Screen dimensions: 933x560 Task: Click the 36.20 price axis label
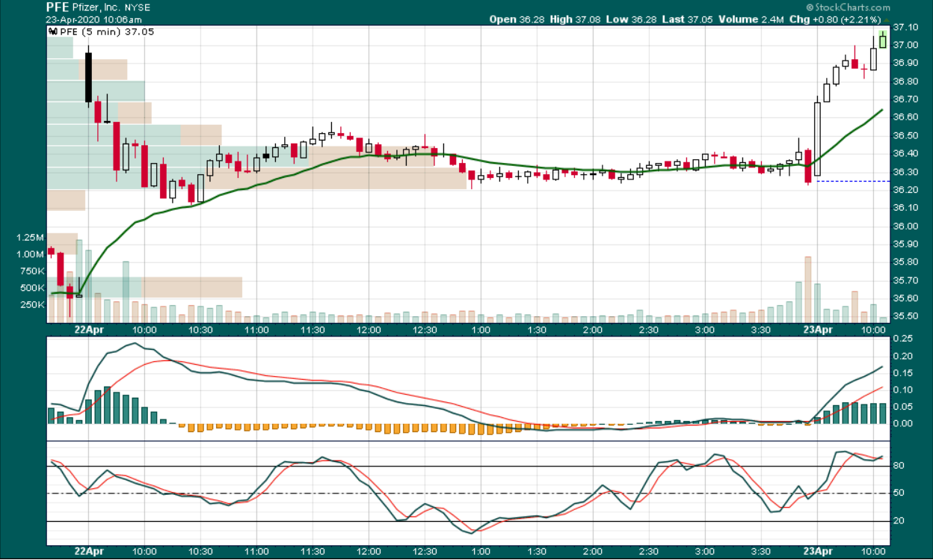905,190
